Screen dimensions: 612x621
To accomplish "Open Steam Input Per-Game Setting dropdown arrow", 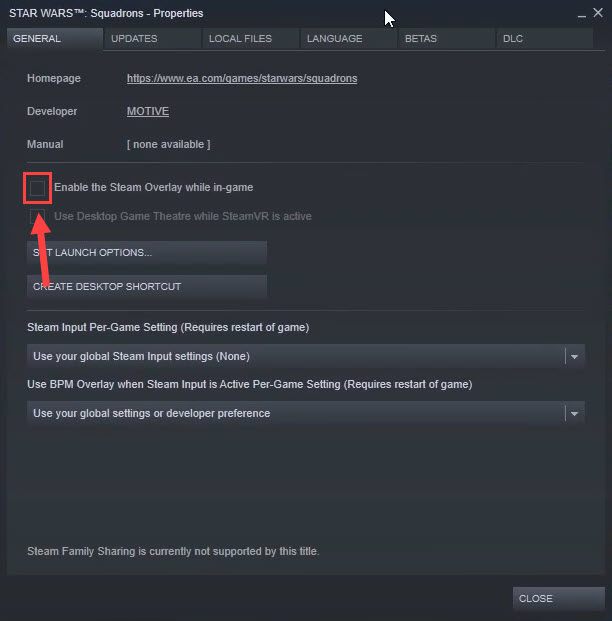I will coord(574,356).
